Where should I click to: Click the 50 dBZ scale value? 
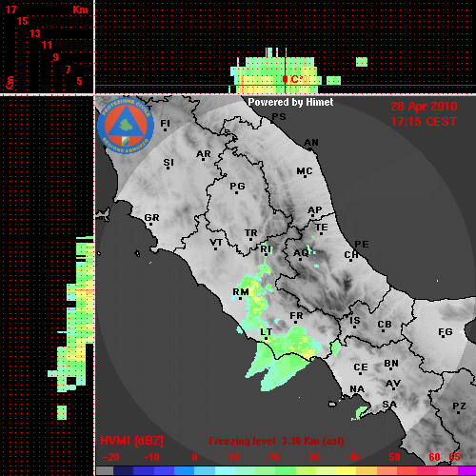pyautogui.click(x=394, y=457)
